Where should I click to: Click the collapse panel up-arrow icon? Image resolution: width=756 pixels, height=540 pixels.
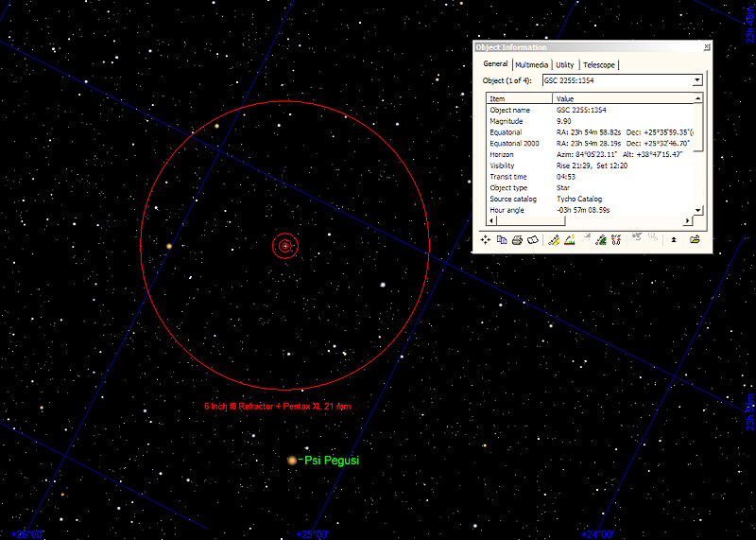click(674, 240)
